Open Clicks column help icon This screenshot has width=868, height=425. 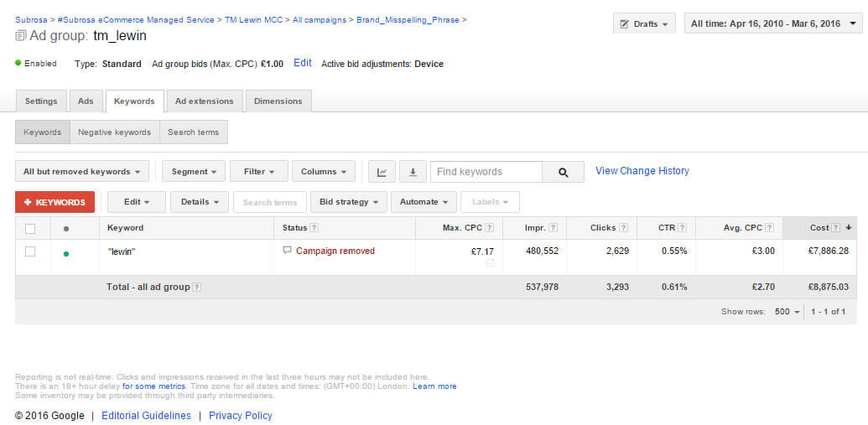(x=623, y=228)
